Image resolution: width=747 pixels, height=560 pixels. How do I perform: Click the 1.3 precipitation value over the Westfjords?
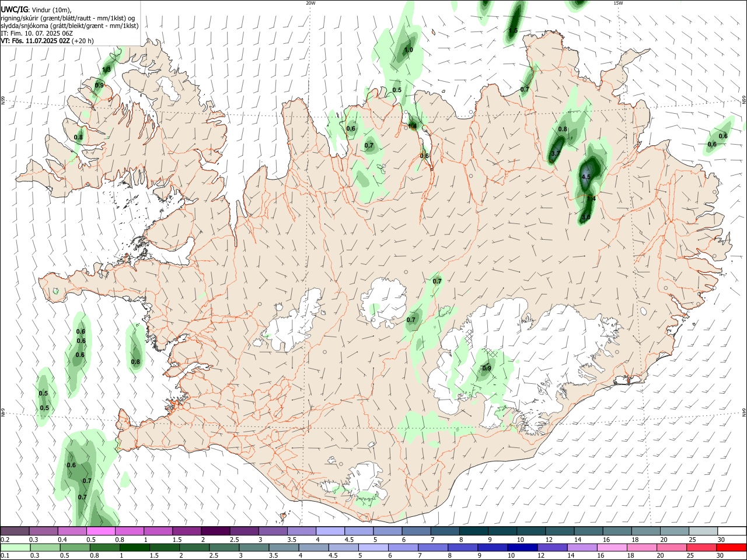[106, 70]
